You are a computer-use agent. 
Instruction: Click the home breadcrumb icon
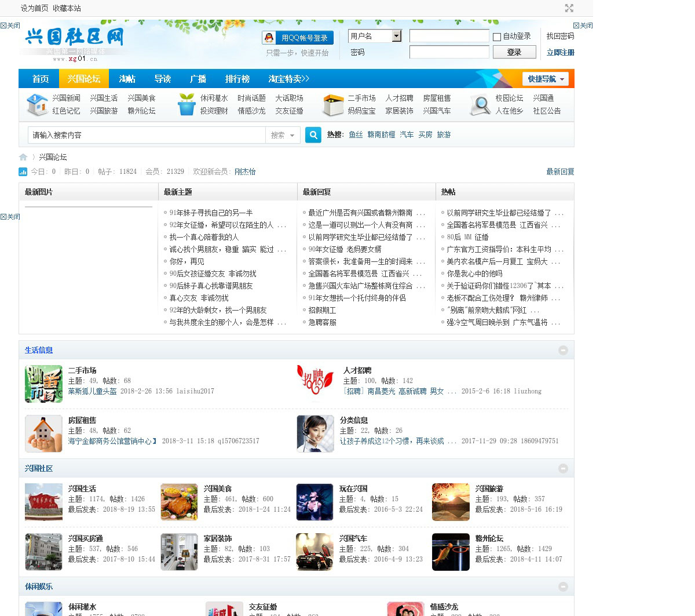[23, 157]
